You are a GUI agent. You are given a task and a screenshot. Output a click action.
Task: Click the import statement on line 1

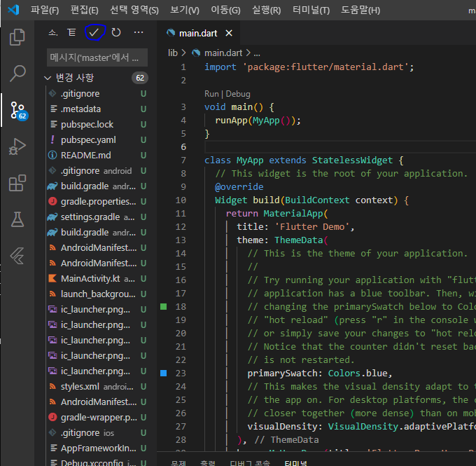pyautogui.click(x=309, y=67)
